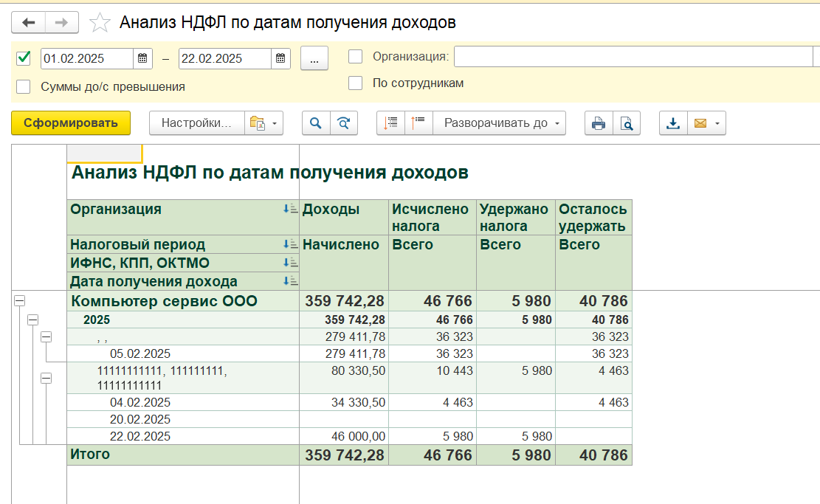Viewport: 820px width, 504px height.
Task: Collapse the 11111111111 ИФНС group
Action: [x=46, y=378]
